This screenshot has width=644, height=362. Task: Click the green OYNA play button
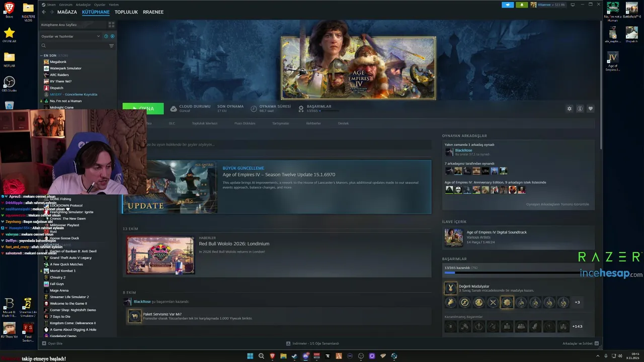143,109
